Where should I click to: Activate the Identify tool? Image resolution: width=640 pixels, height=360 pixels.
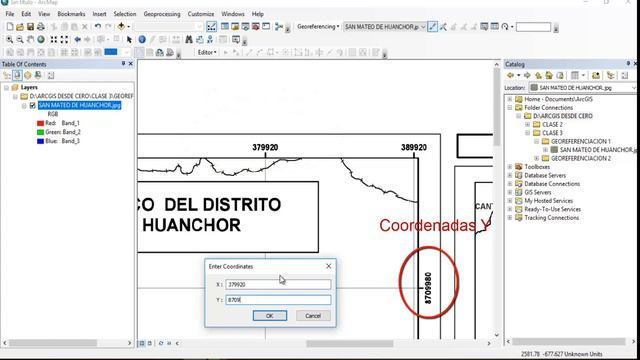142,40
